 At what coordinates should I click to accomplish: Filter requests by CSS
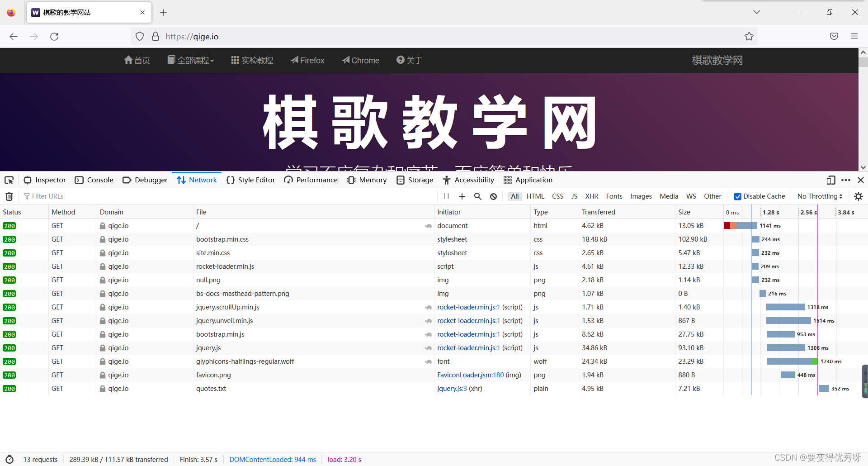[558, 196]
